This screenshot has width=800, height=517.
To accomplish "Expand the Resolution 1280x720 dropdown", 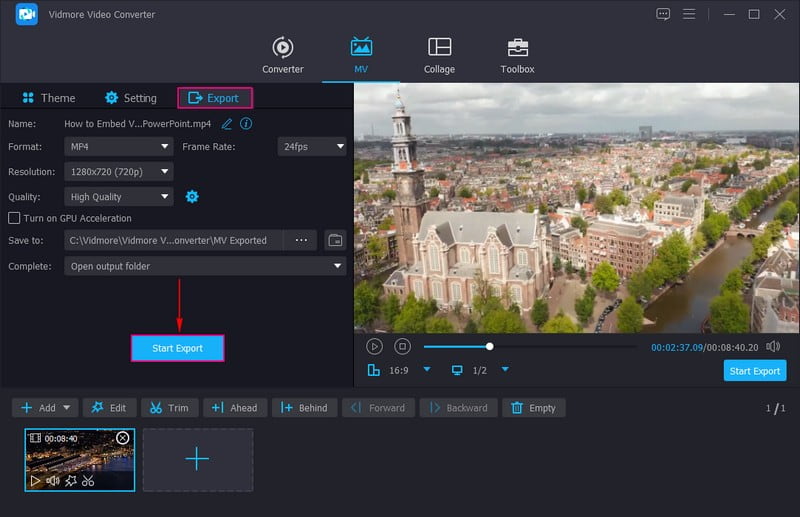I will pyautogui.click(x=120, y=172).
